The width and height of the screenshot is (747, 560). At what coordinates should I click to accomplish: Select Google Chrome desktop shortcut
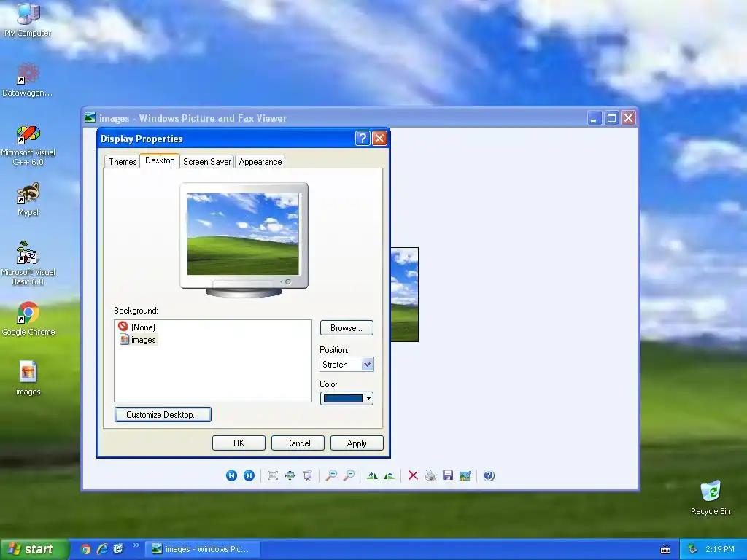(x=28, y=319)
